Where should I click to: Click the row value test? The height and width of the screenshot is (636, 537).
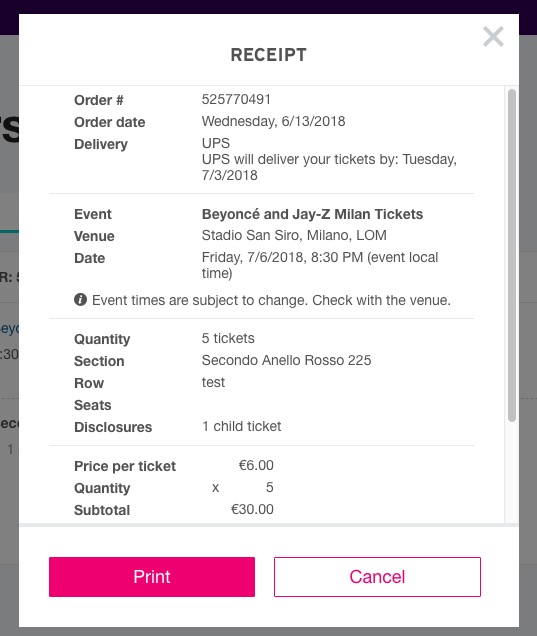(x=213, y=382)
